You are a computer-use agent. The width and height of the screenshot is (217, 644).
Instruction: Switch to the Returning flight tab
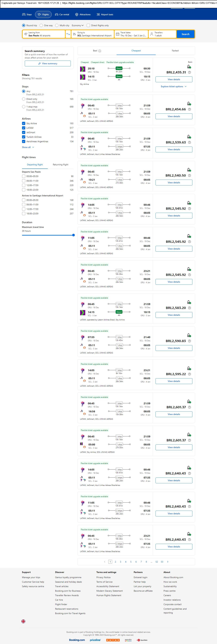point(60,165)
